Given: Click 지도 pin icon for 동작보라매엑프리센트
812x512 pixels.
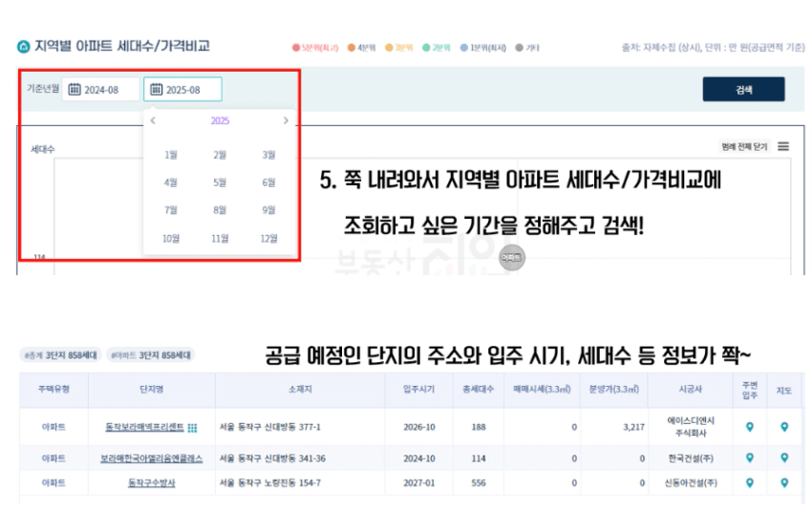Looking at the screenshot, I should (x=784, y=427).
